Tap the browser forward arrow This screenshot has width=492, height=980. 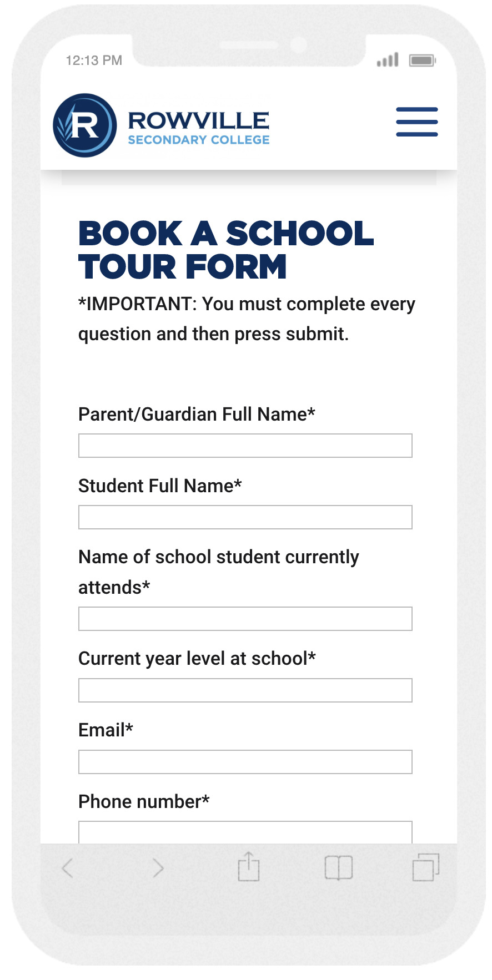[158, 867]
